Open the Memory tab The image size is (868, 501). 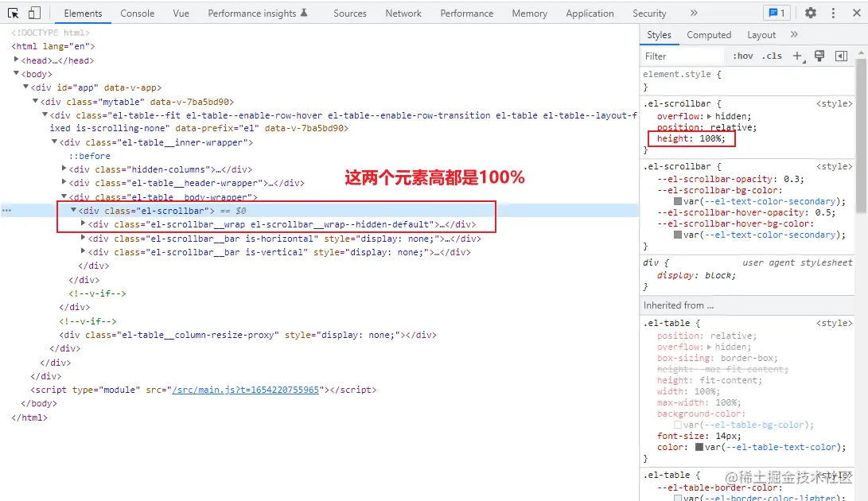pos(529,14)
